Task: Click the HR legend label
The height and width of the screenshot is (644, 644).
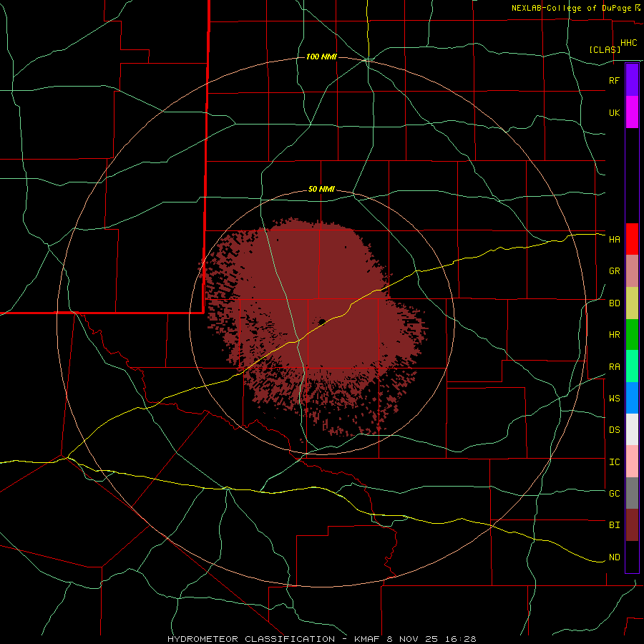Action: pos(614,335)
